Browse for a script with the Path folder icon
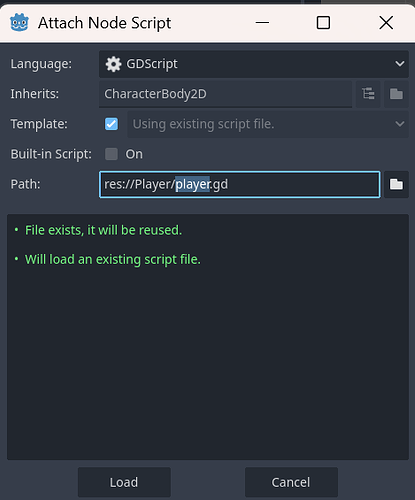This screenshot has width=415, height=500. click(x=396, y=184)
